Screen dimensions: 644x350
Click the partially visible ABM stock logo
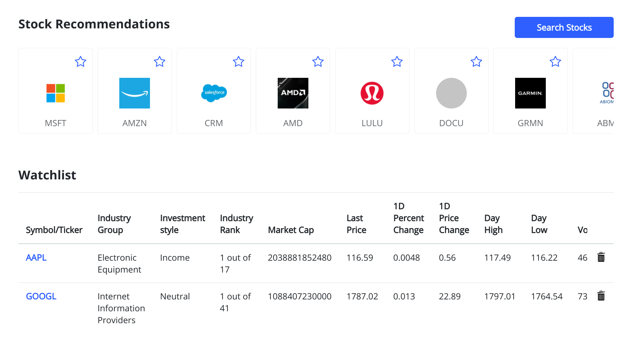pos(606,93)
